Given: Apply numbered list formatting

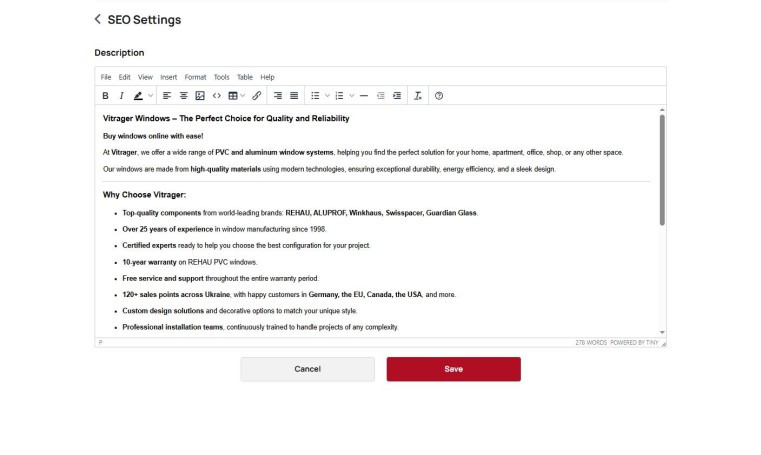Looking at the screenshot, I should pyautogui.click(x=339, y=96).
